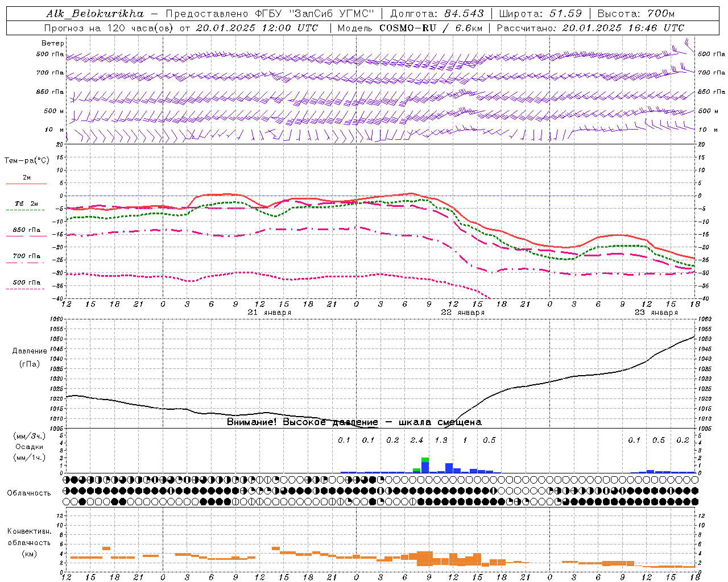The height and width of the screenshot is (582, 728).
Task: Click the Ветер section label
Action: pyautogui.click(x=53, y=43)
